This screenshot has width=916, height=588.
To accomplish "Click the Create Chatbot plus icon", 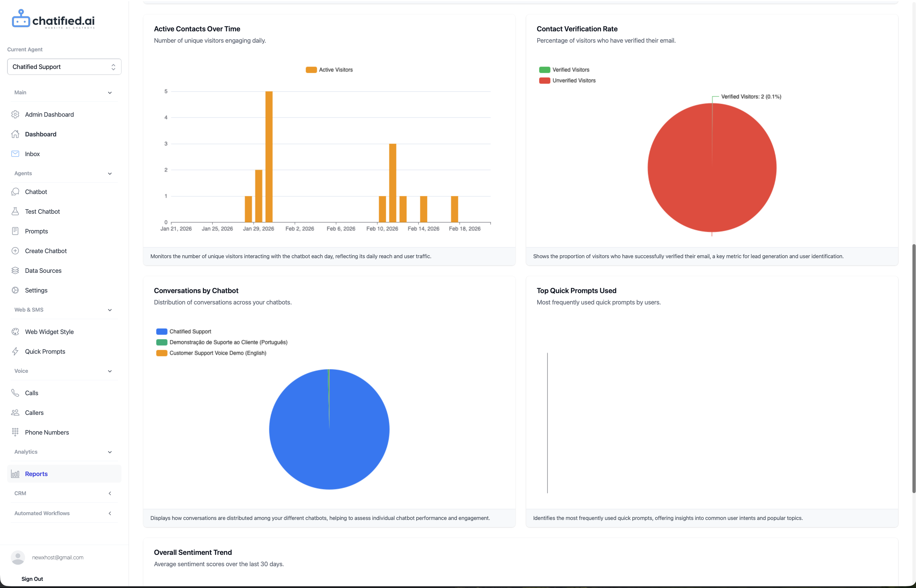I will [x=15, y=251].
